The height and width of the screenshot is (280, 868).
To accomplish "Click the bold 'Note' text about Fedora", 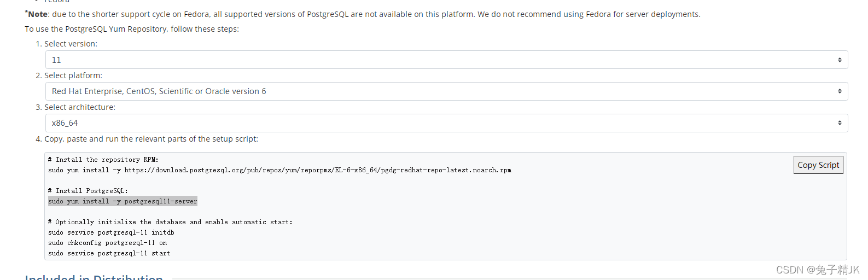I will (x=38, y=14).
